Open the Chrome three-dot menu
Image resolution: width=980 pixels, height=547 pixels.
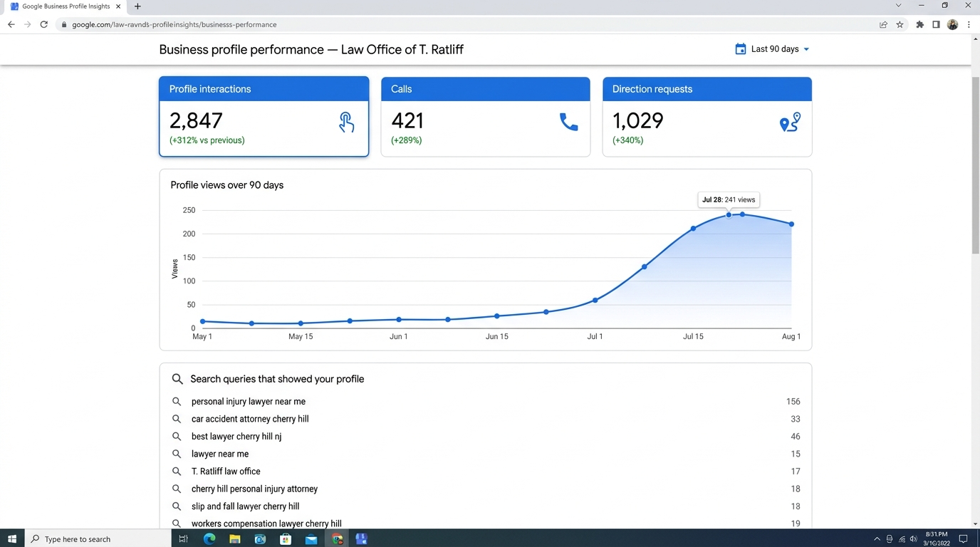coord(969,24)
